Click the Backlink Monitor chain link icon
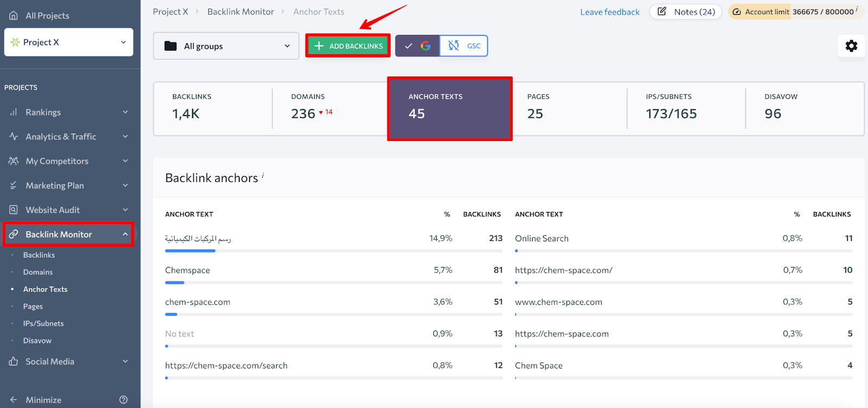The width and height of the screenshot is (868, 408). [14, 234]
